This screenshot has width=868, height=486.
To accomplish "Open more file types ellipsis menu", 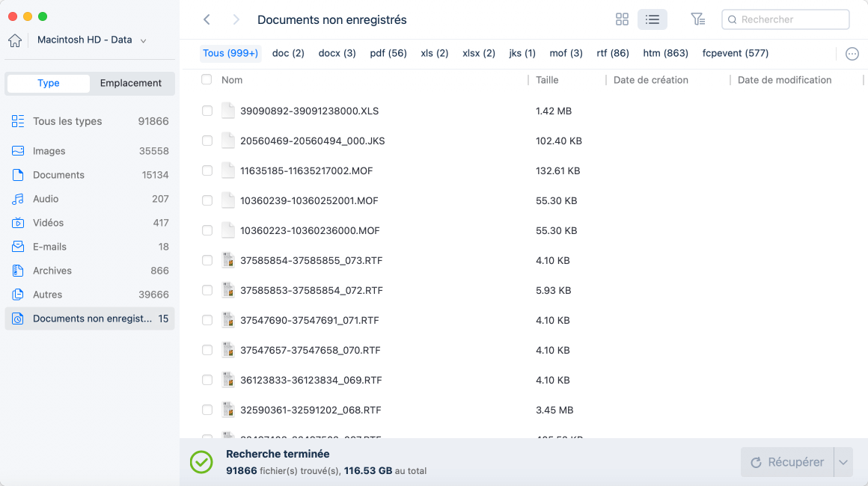I will tap(852, 54).
